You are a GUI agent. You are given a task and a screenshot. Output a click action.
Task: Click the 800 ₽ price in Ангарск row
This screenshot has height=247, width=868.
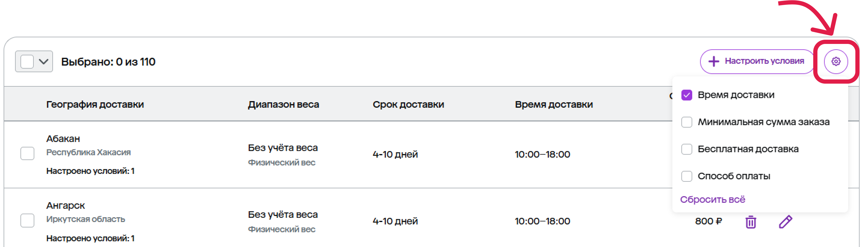(x=708, y=221)
